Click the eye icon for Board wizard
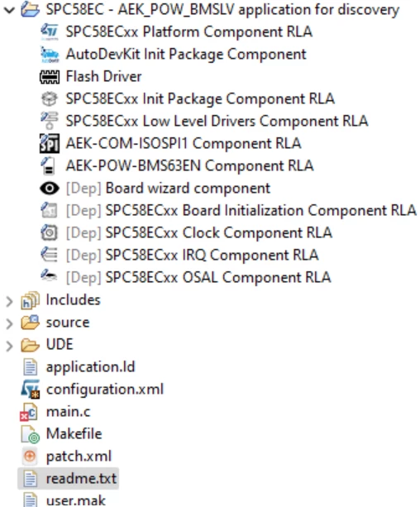420x507 pixels. point(50,189)
